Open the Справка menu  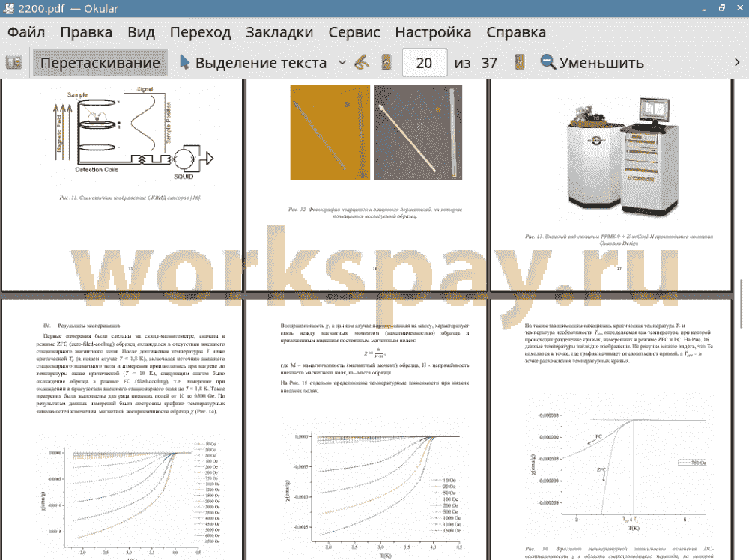tap(516, 32)
